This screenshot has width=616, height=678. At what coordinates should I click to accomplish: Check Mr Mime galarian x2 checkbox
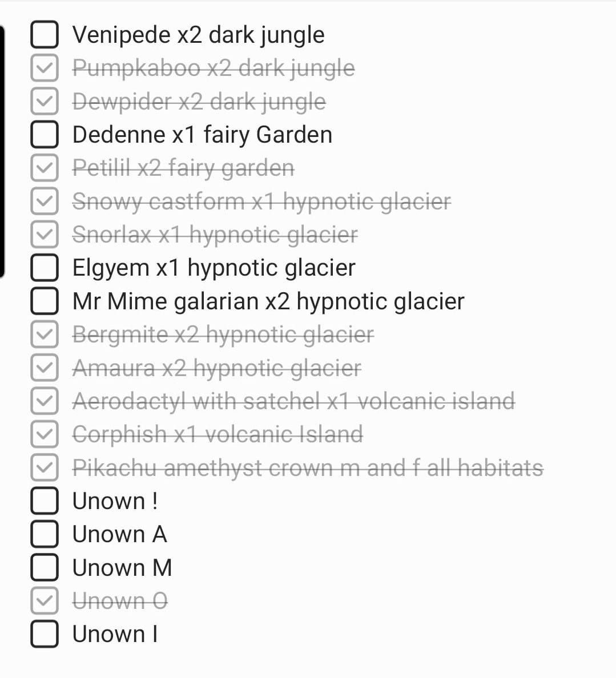(x=44, y=301)
